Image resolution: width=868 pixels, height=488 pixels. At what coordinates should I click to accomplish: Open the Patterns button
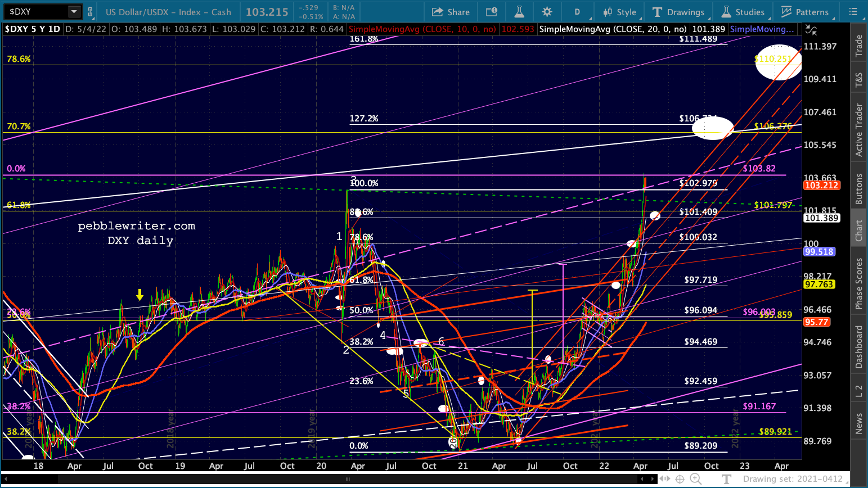click(x=805, y=12)
